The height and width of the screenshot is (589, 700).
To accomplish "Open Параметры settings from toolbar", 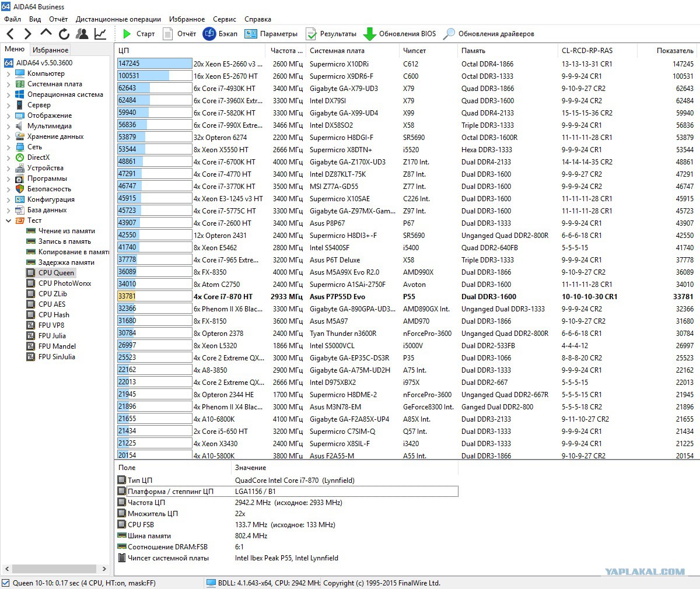I will point(251,34).
